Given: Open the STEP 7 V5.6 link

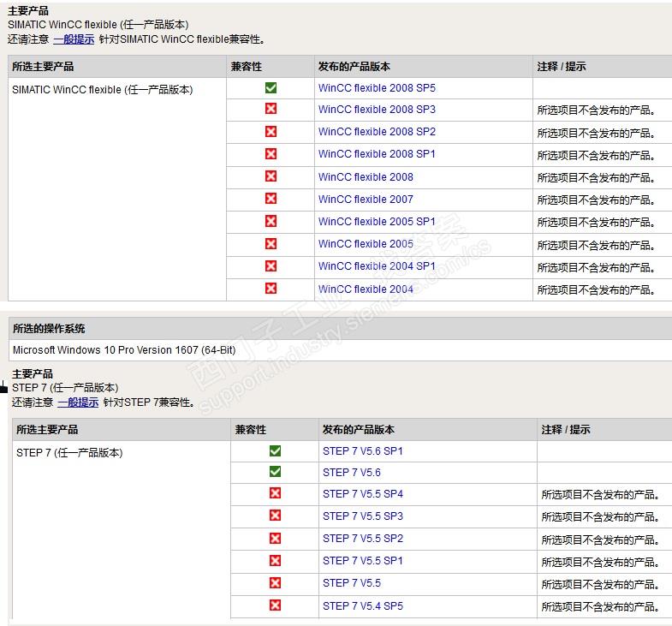Looking at the screenshot, I should (352, 473).
